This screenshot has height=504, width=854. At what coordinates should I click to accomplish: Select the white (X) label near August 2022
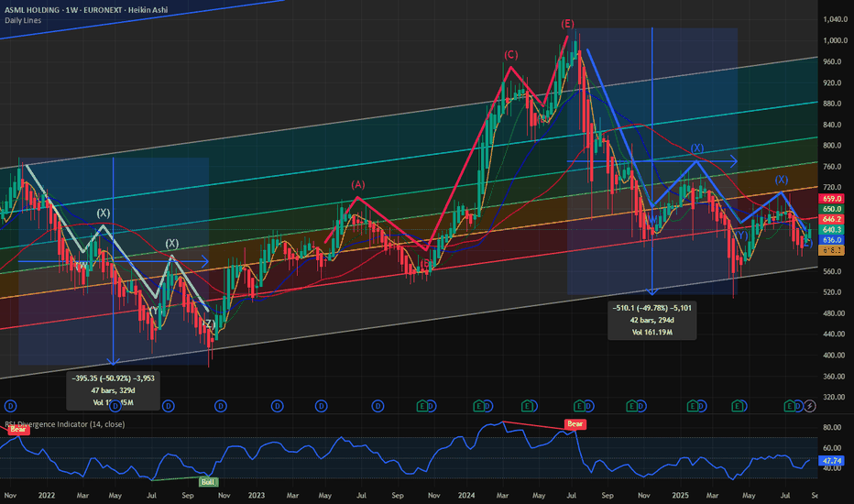pyautogui.click(x=171, y=244)
